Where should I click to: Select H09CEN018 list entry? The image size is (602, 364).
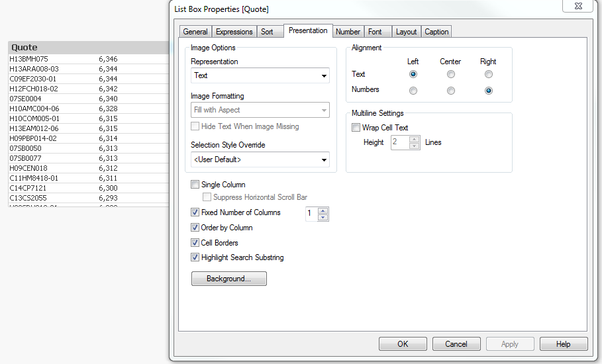click(x=88, y=168)
